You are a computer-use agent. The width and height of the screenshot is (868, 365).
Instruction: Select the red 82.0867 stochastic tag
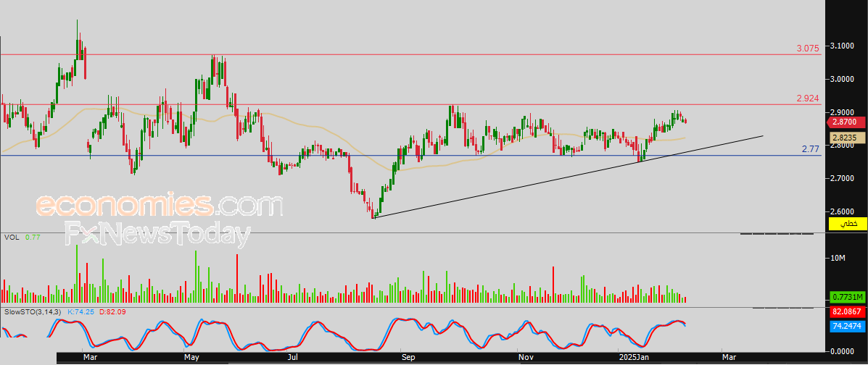847,312
